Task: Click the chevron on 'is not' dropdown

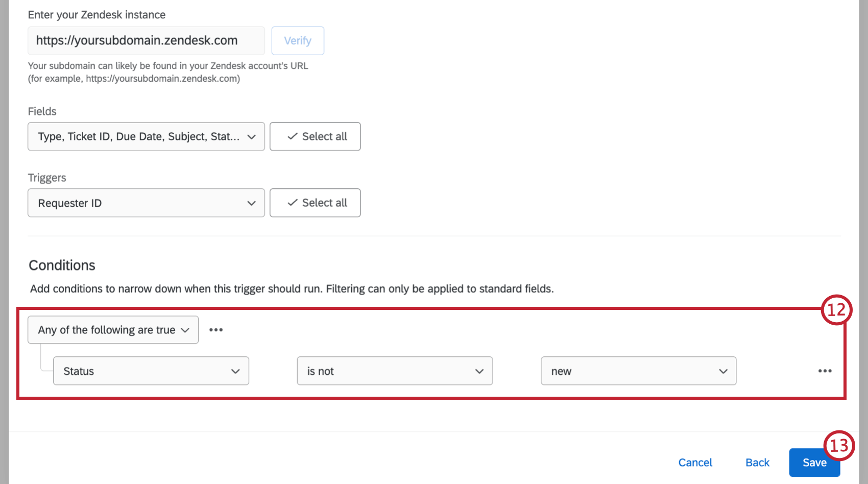Action: coord(479,371)
